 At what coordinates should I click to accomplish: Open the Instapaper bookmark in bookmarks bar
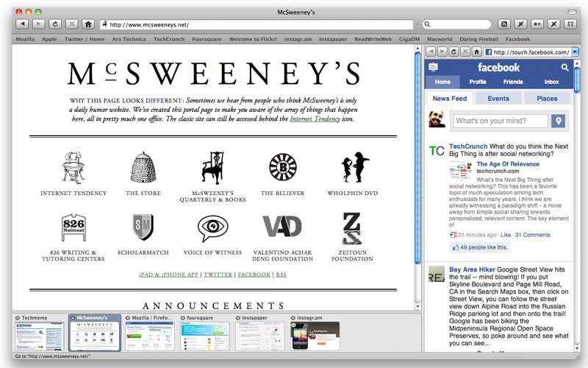click(x=333, y=39)
